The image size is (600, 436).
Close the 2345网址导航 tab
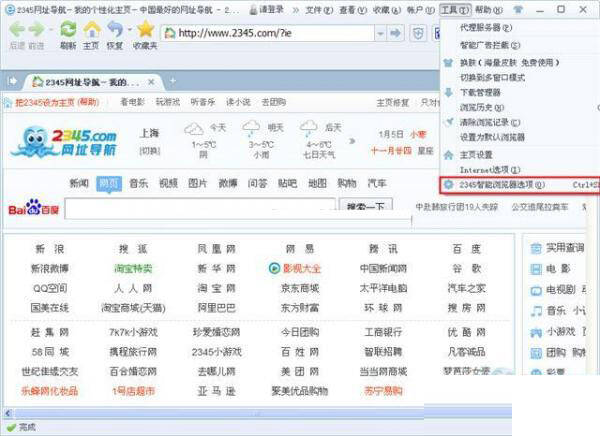click(151, 82)
